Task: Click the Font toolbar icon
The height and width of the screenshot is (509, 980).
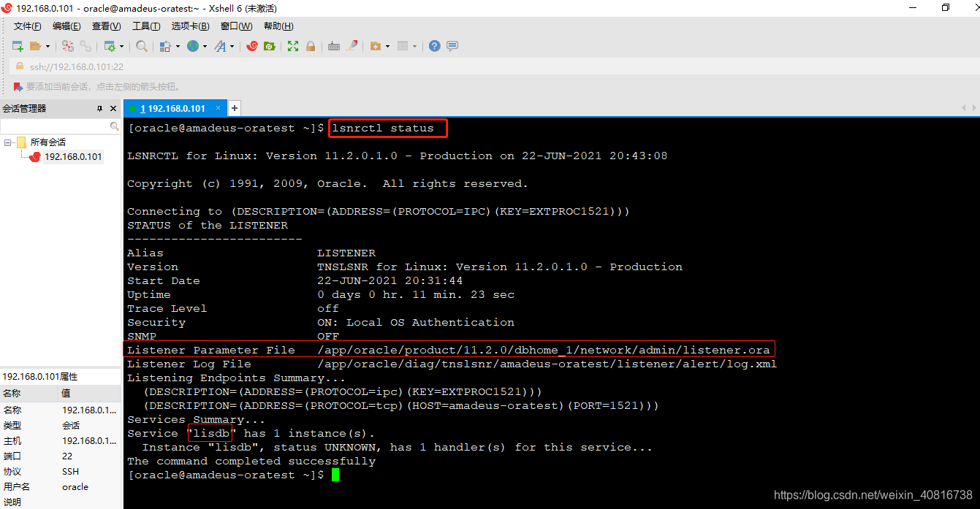Action: pos(220,46)
